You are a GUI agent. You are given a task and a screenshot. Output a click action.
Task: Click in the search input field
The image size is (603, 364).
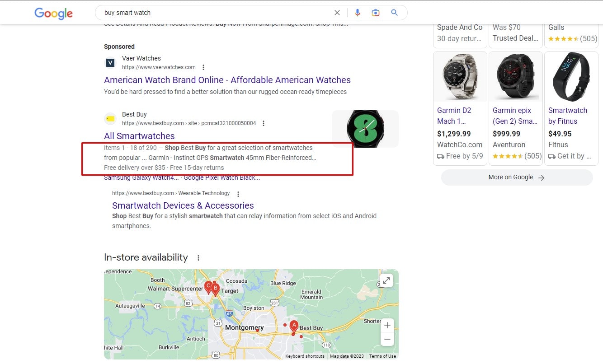pos(217,13)
